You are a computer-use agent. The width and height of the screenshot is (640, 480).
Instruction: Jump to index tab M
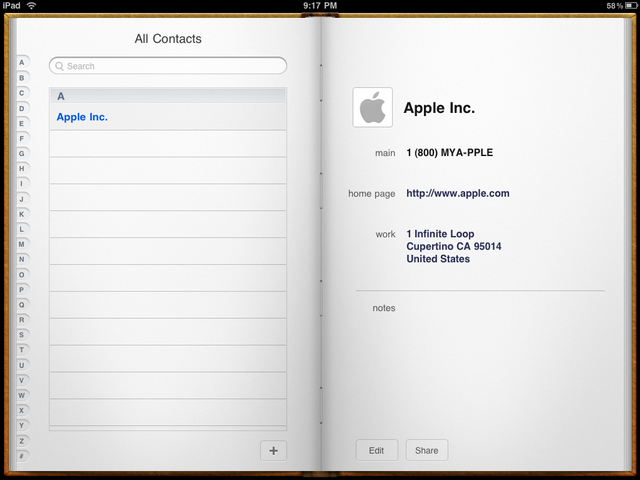pos(22,244)
